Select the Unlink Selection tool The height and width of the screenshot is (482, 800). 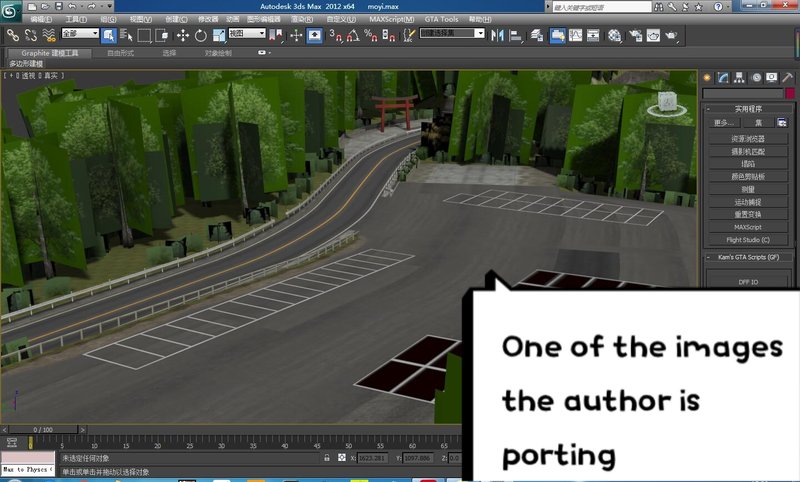tap(31, 35)
